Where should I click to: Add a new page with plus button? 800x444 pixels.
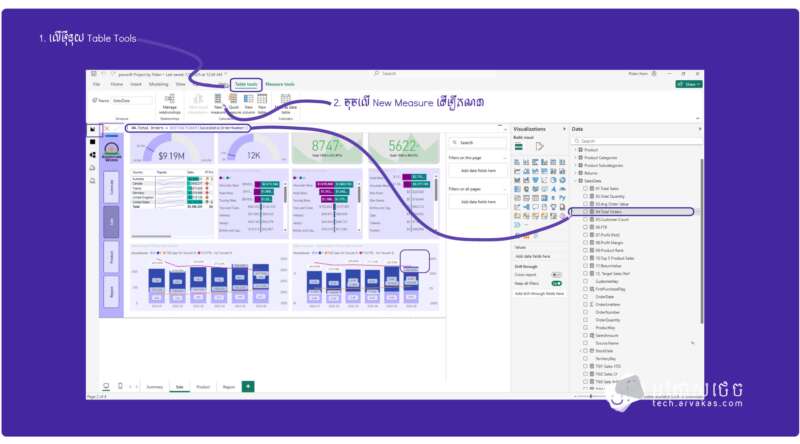(x=247, y=386)
